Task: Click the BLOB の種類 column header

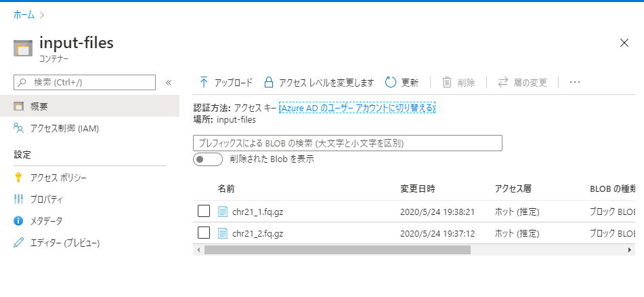Action: click(612, 189)
